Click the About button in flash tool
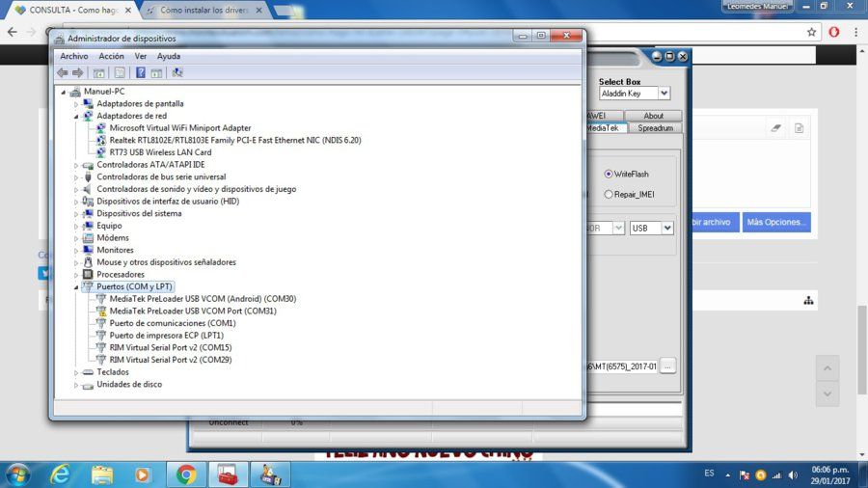This screenshot has height=488, width=868. point(653,116)
